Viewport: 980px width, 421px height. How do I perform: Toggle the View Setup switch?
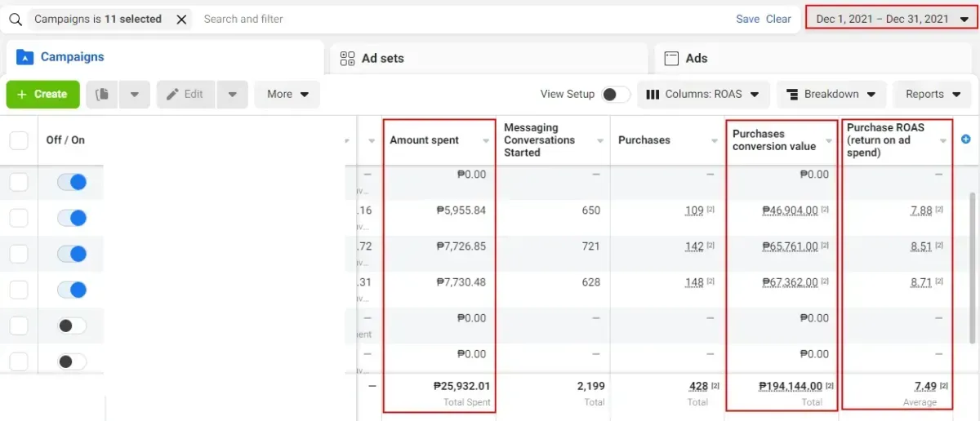click(x=616, y=95)
